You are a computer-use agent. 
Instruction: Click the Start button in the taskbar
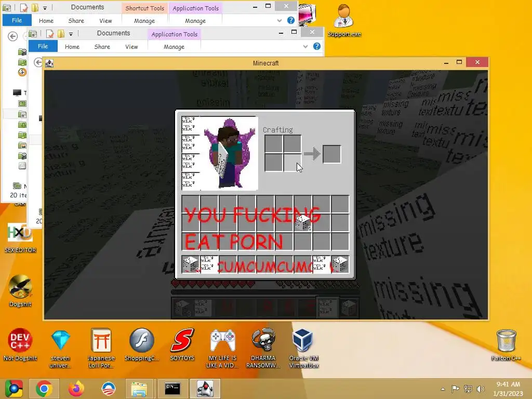[14, 389]
